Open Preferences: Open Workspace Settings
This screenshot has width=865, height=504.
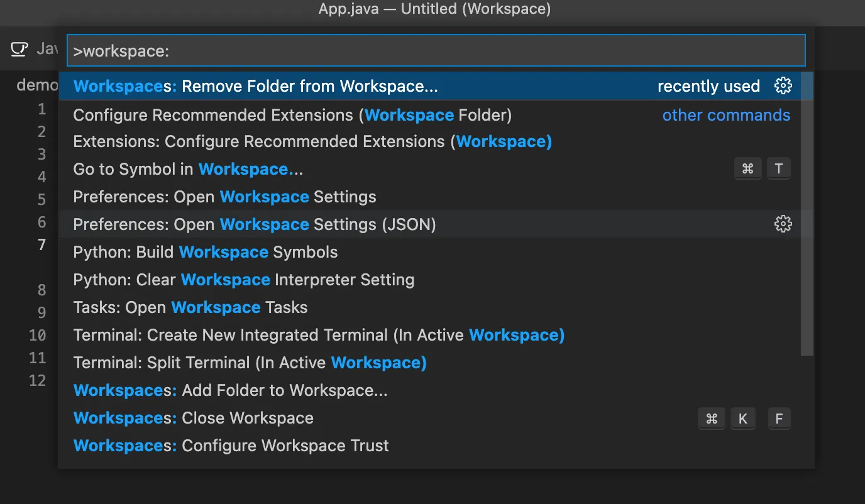tap(224, 197)
